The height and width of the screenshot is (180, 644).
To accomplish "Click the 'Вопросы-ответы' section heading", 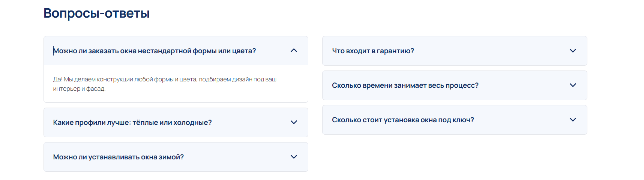I will pyautogui.click(x=96, y=13).
